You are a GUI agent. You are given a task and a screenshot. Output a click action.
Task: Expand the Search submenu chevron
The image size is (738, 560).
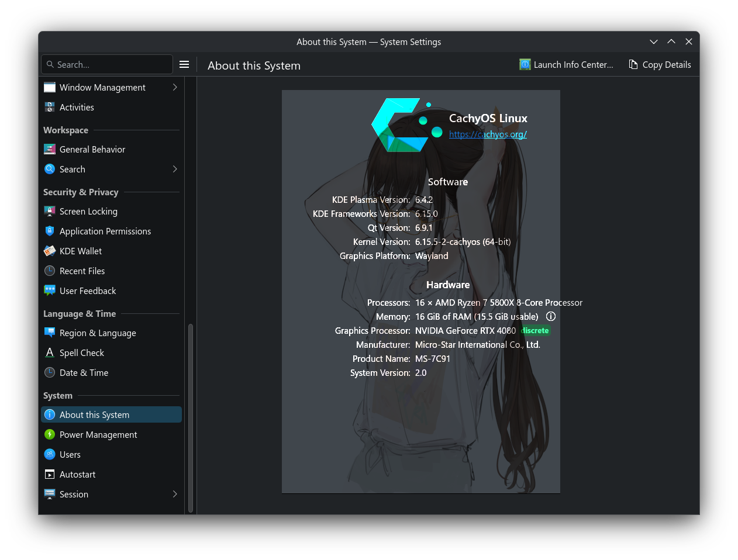[175, 169]
